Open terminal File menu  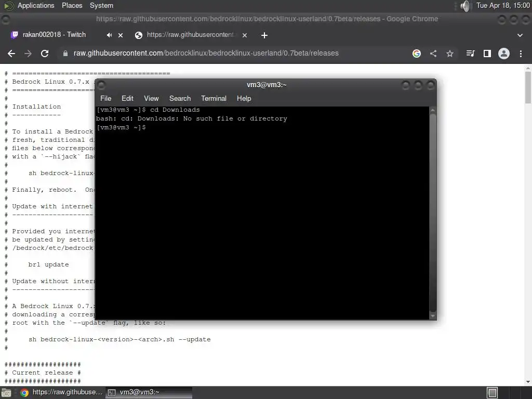pos(105,98)
